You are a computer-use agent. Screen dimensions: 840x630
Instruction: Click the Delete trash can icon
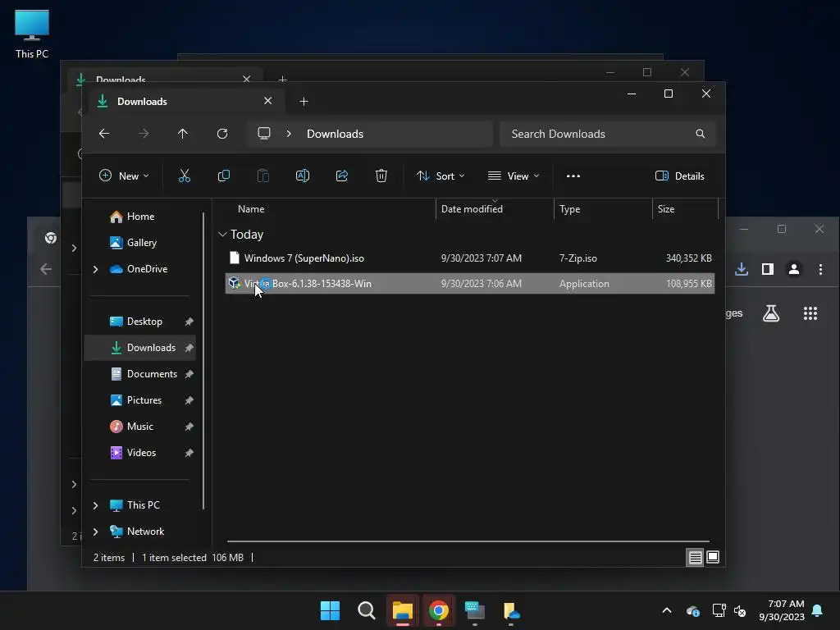pos(381,176)
